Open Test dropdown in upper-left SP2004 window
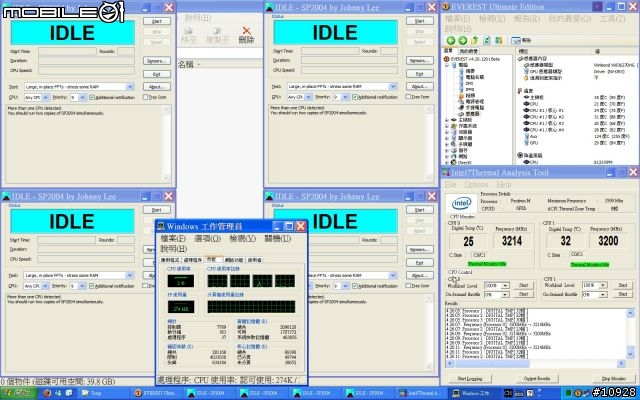 [130, 87]
